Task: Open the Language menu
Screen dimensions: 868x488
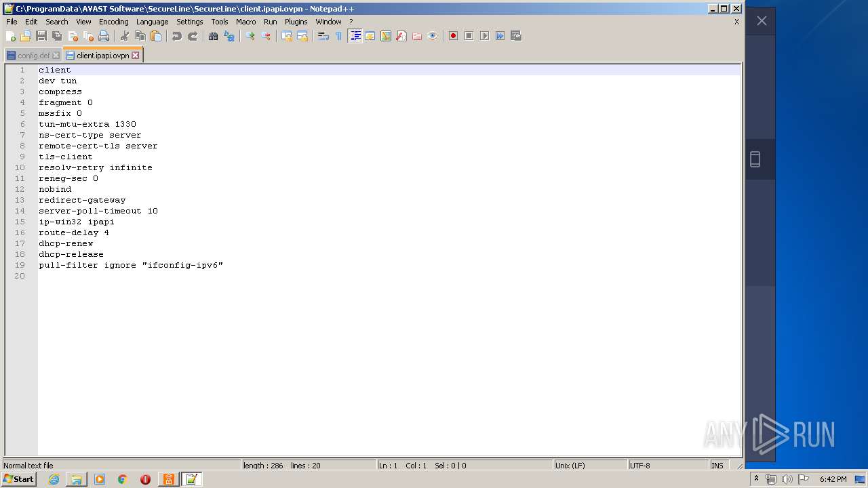Action: pos(152,22)
